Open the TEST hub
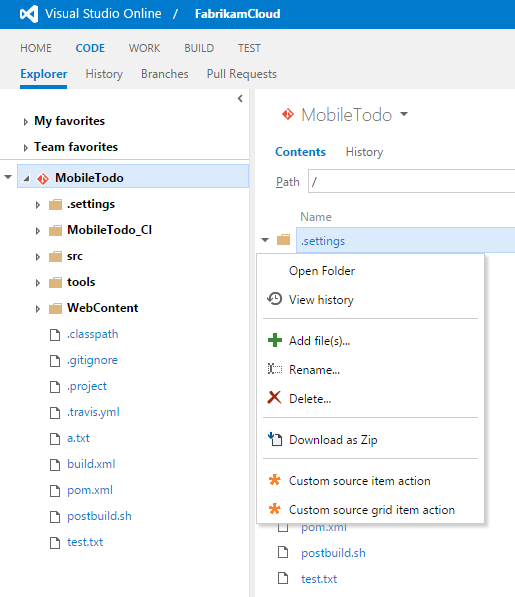The height and width of the screenshot is (597, 515). pos(249,48)
